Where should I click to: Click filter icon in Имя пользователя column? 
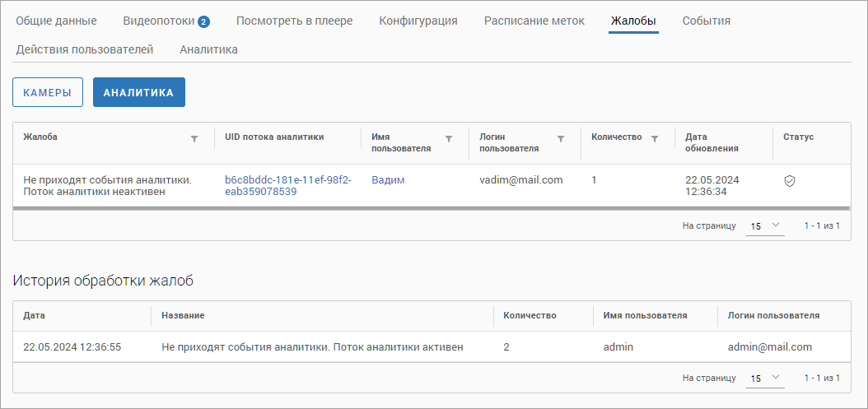[x=449, y=139]
